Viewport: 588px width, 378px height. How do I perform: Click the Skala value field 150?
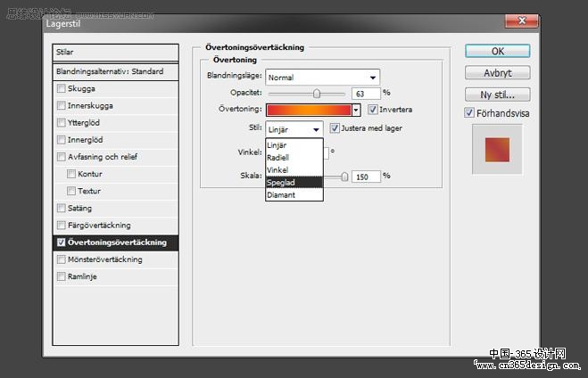pos(366,177)
